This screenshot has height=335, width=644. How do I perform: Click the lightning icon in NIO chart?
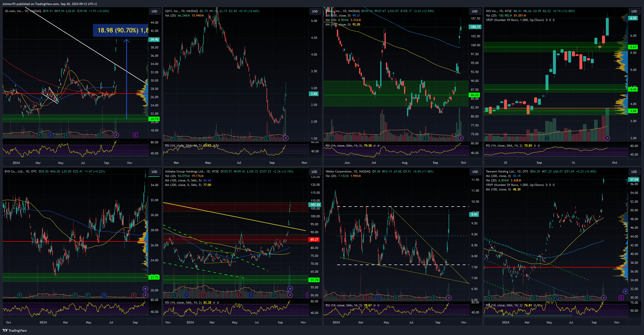[x=607, y=138]
